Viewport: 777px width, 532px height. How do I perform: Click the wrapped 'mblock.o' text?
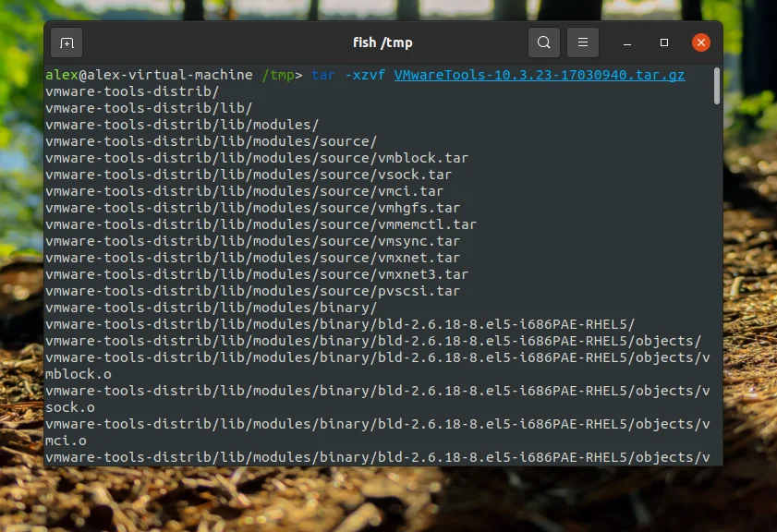[x=79, y=374]
